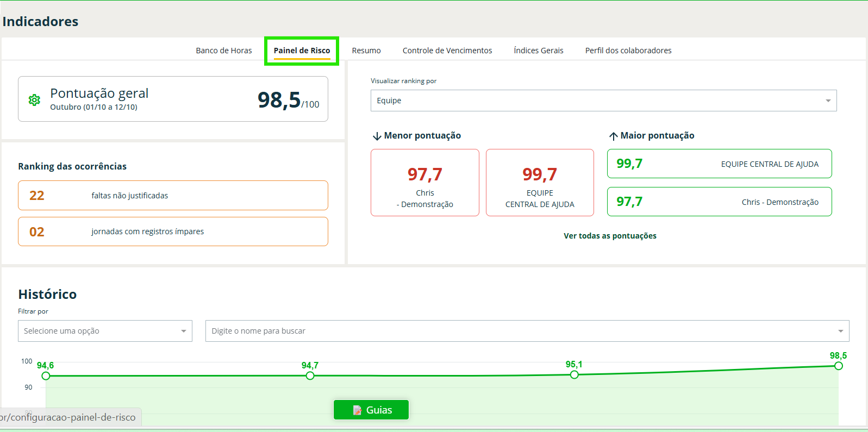Click the 99,7 EQUIPE CENTRAL DE AJUDA highest card

click(719, 164)
